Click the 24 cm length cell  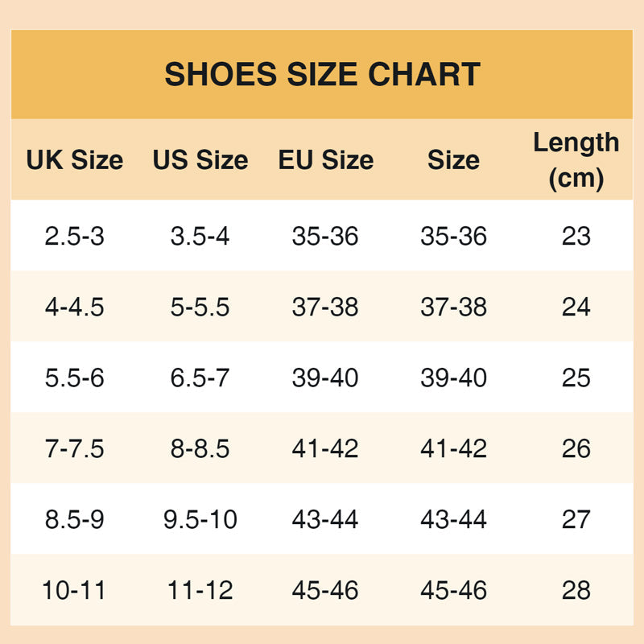coord(576,308)
